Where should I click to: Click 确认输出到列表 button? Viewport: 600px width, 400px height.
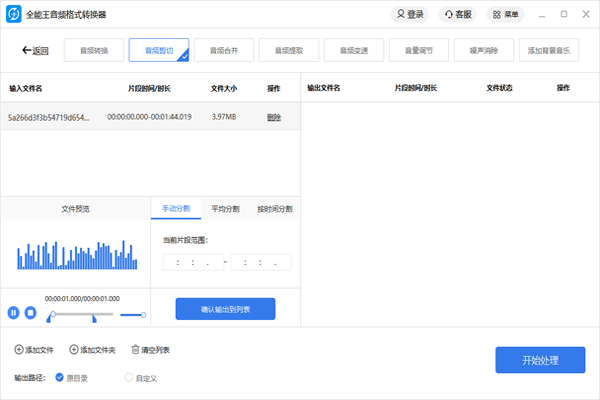click(225, 310)
